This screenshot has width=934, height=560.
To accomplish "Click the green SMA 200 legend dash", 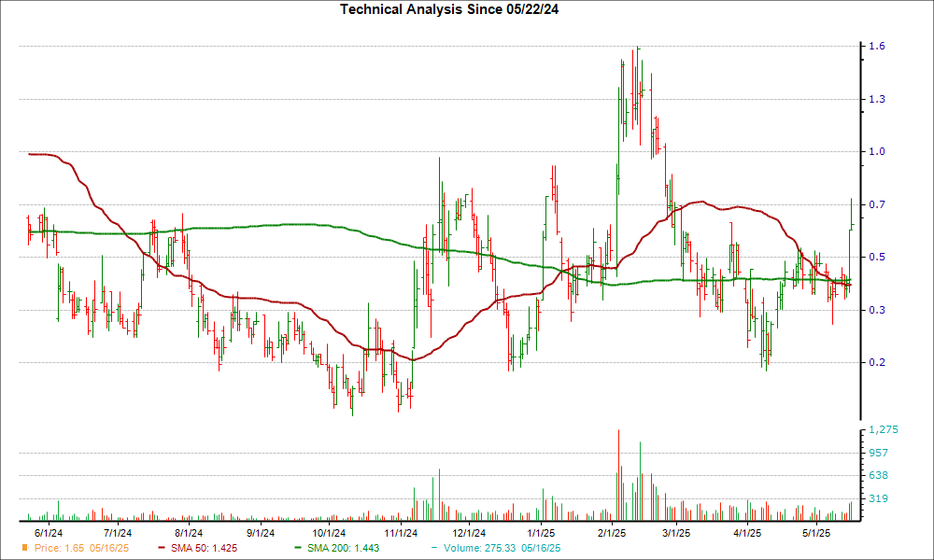I will tap(299, 548).
